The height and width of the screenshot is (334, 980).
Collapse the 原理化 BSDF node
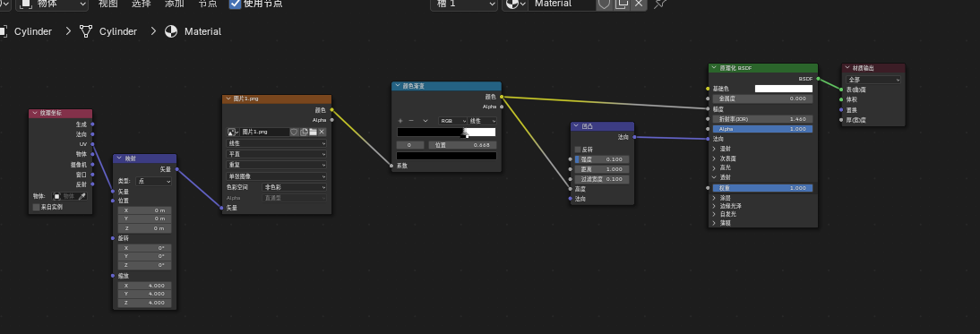(x=714, y=68)
